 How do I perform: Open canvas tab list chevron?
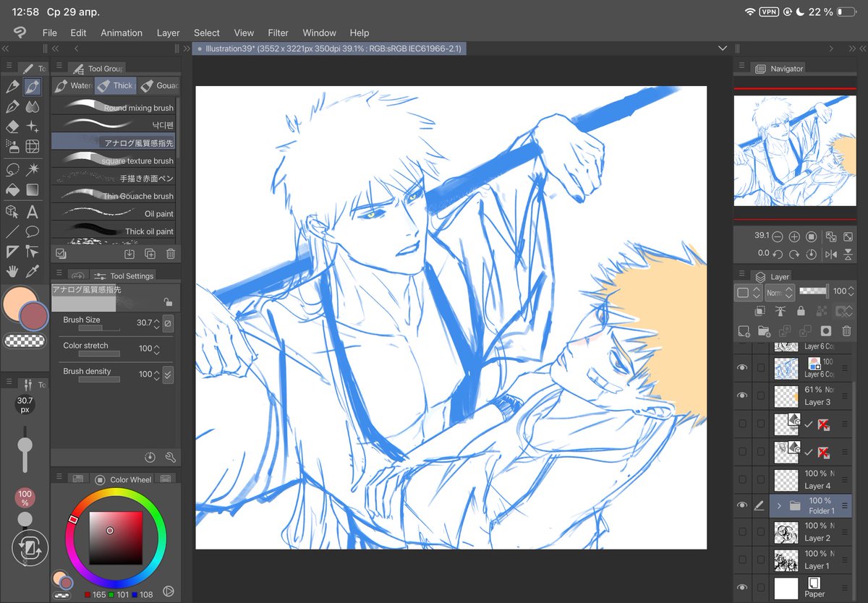[722, 48]
